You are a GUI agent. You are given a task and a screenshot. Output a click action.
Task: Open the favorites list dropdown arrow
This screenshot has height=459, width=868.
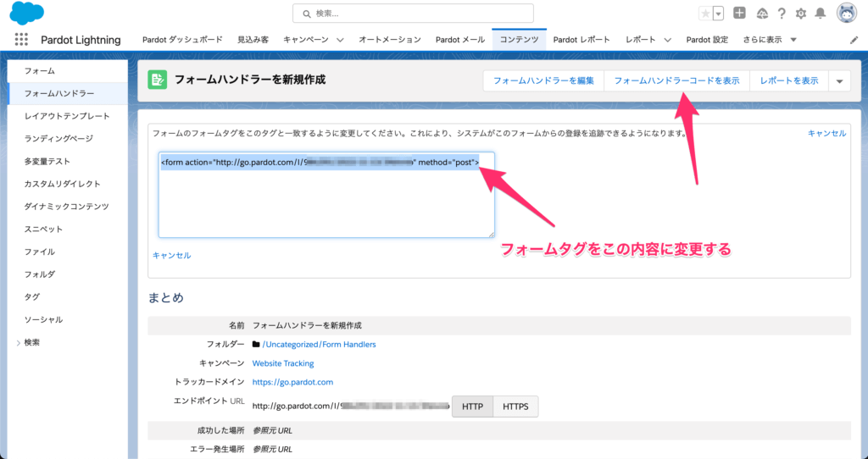pyautogui.click(x=719, y=14)
